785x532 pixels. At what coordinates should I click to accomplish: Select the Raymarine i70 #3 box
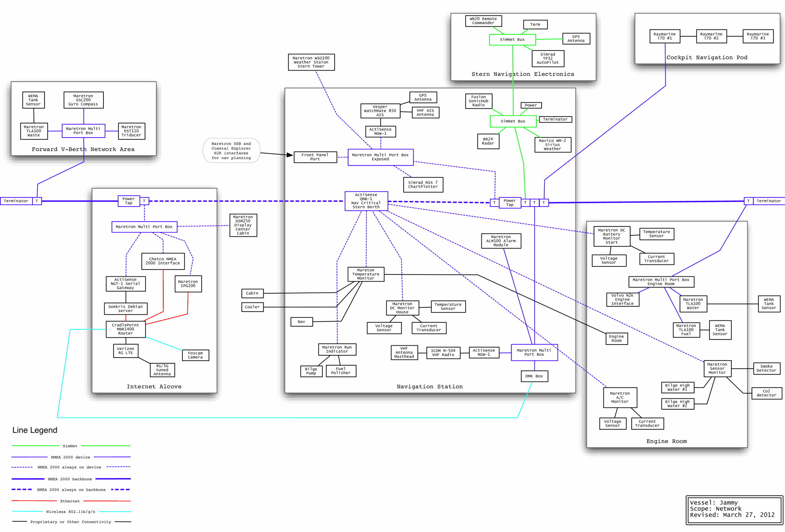pos(758,36)
